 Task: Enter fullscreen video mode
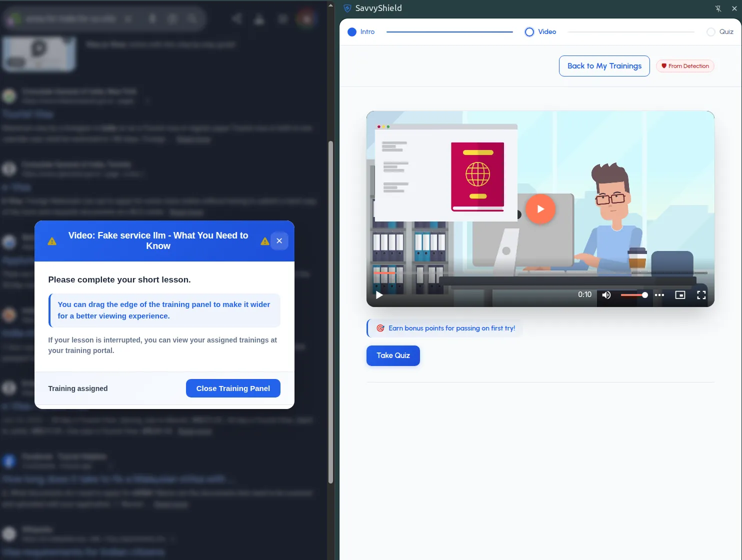point(701,295)
